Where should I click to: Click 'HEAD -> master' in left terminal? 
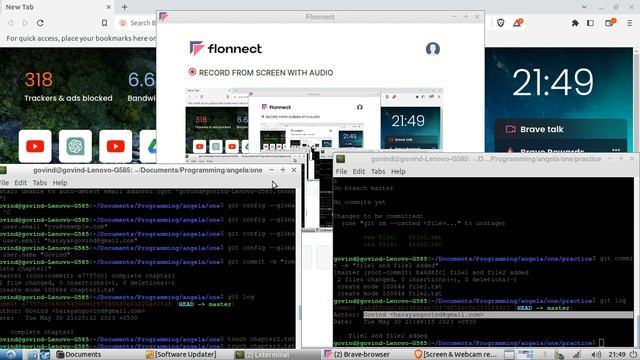click(205, 304)
